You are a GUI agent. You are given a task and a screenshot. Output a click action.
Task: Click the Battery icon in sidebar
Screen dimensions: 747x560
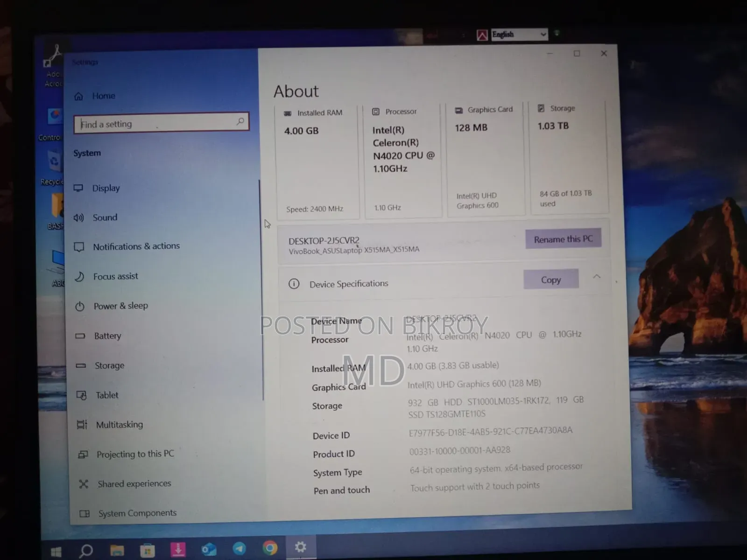(80, 336)
